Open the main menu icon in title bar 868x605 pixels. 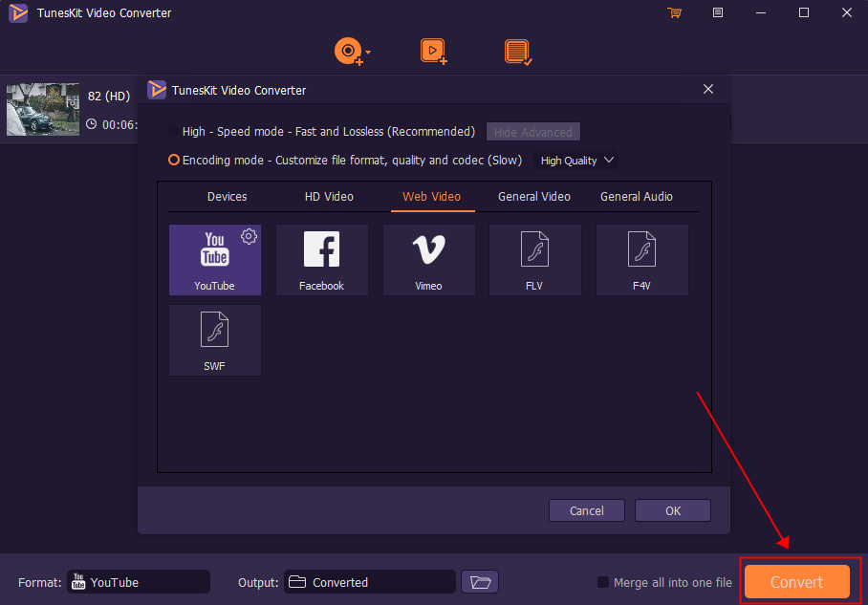point(717,12)
